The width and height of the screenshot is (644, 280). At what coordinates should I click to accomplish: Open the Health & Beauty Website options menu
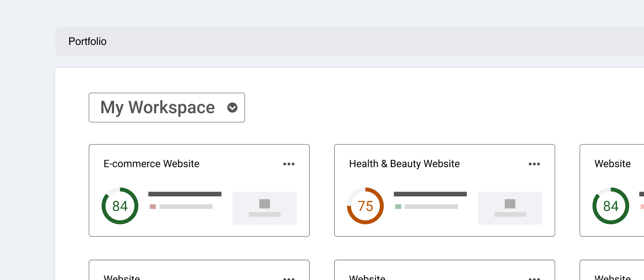[x=534, y=164]
